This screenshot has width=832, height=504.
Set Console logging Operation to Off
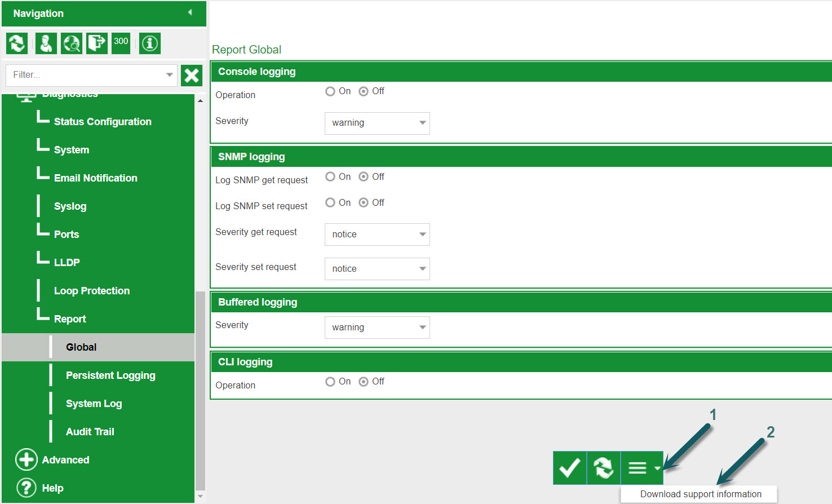point(364,91)
